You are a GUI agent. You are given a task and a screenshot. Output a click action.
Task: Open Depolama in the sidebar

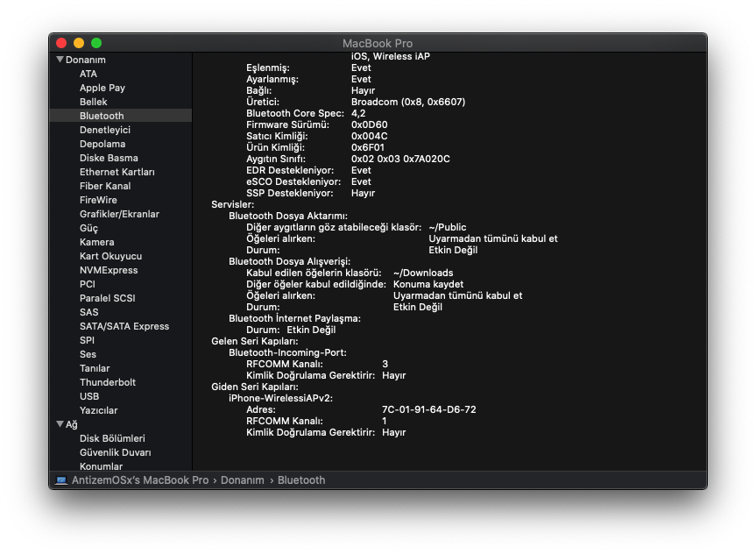[x=102, y=144]
